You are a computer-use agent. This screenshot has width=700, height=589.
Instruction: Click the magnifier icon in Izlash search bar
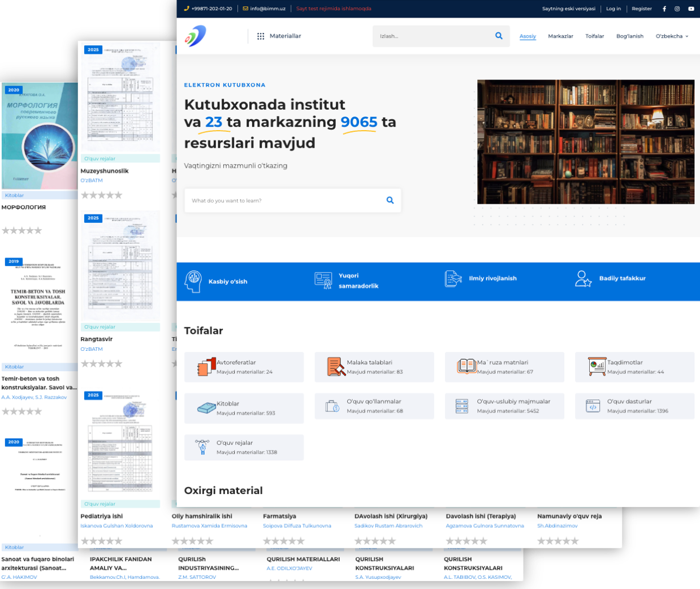click(499, 36)
